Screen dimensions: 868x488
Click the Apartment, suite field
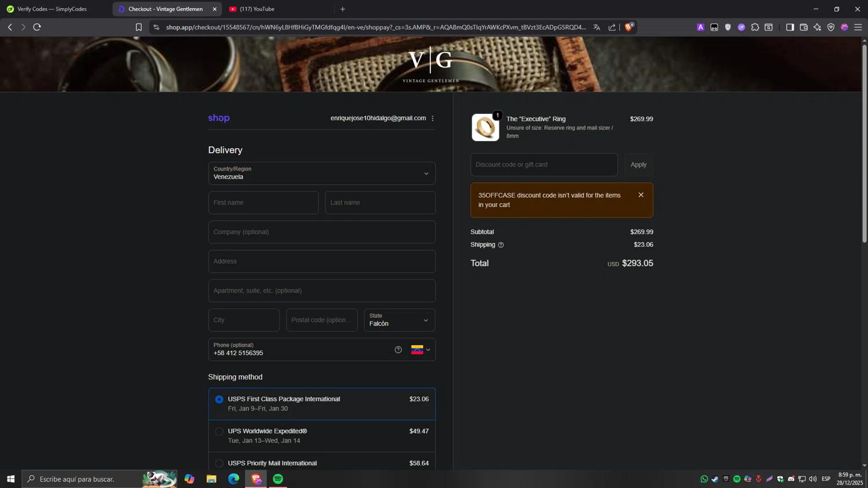(x=322, y=291)
